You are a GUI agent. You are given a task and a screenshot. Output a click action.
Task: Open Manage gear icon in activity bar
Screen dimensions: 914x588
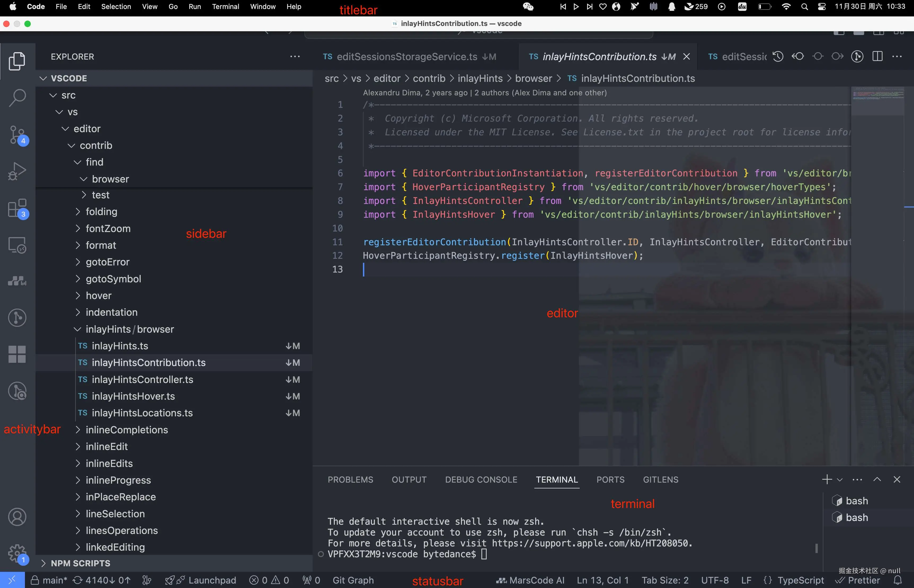click(x=17, y=553)
